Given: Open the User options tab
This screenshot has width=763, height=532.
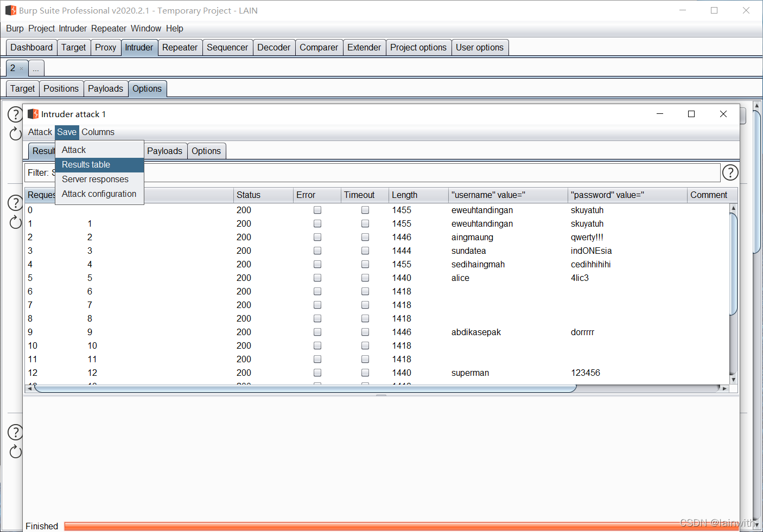Looking at the screenshot, I should (480, 48).
